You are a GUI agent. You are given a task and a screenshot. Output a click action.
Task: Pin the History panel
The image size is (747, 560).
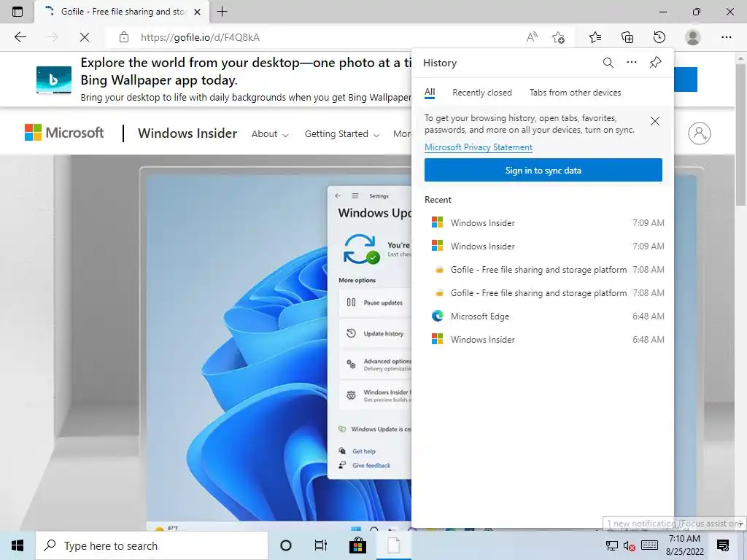pos(656,63)
